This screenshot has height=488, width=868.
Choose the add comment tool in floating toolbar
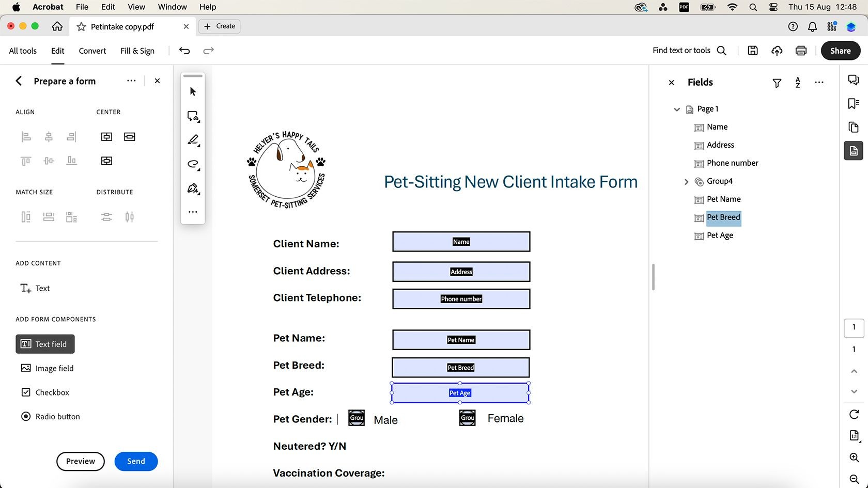pos(193,116)
